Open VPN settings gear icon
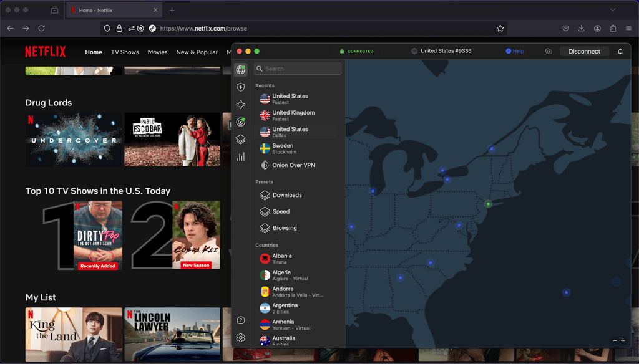 click(240, 338)
